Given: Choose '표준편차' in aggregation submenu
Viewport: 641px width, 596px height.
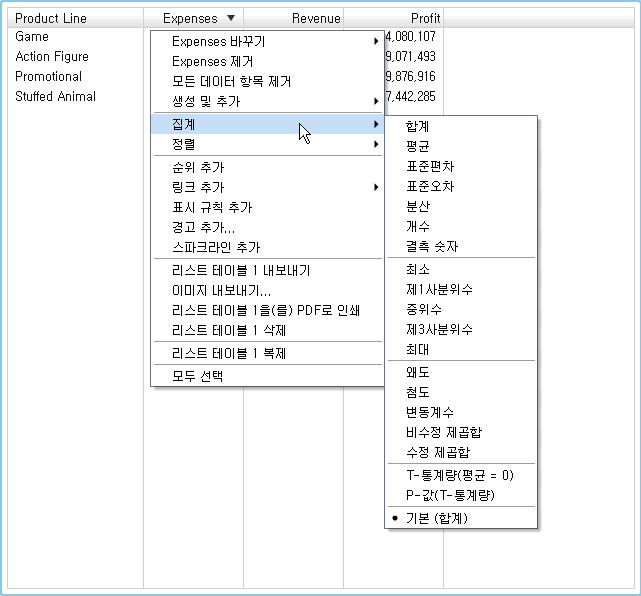Looking at the screenshot, I should 429,166.
